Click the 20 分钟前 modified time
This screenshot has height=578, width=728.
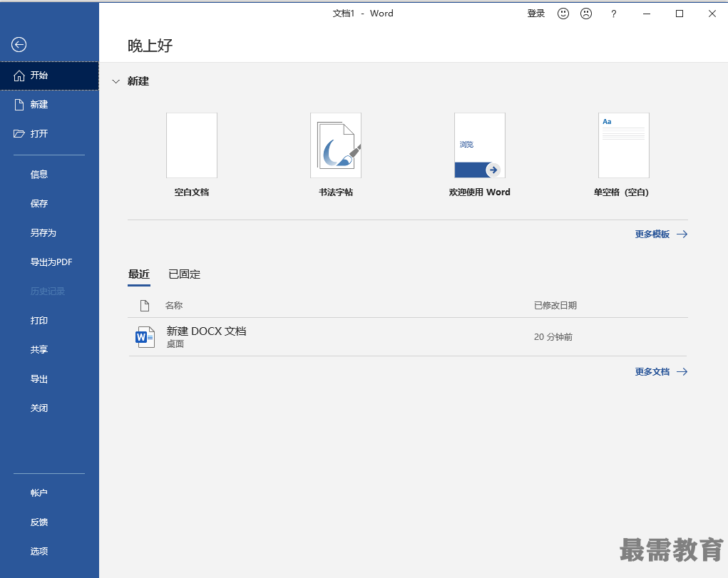click(553, 337)
